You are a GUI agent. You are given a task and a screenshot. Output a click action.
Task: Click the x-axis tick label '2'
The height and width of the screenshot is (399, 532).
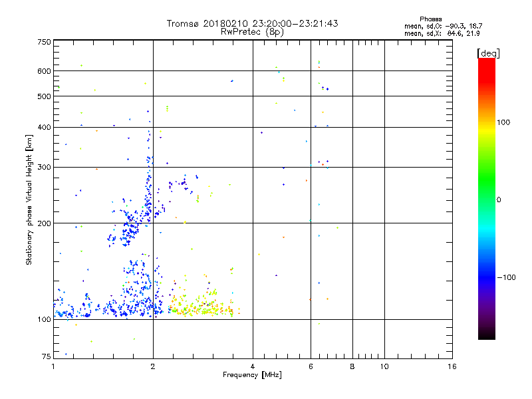(x=153, y=366)
